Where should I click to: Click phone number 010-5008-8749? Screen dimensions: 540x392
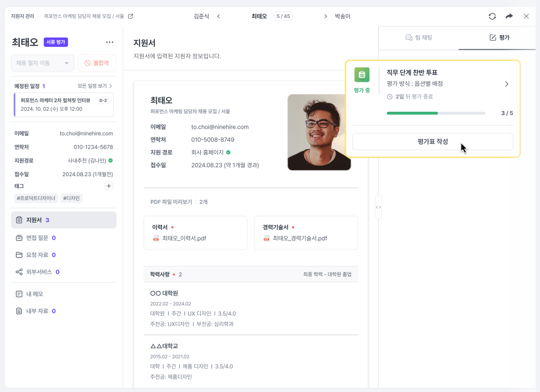[x=213, y=140]
